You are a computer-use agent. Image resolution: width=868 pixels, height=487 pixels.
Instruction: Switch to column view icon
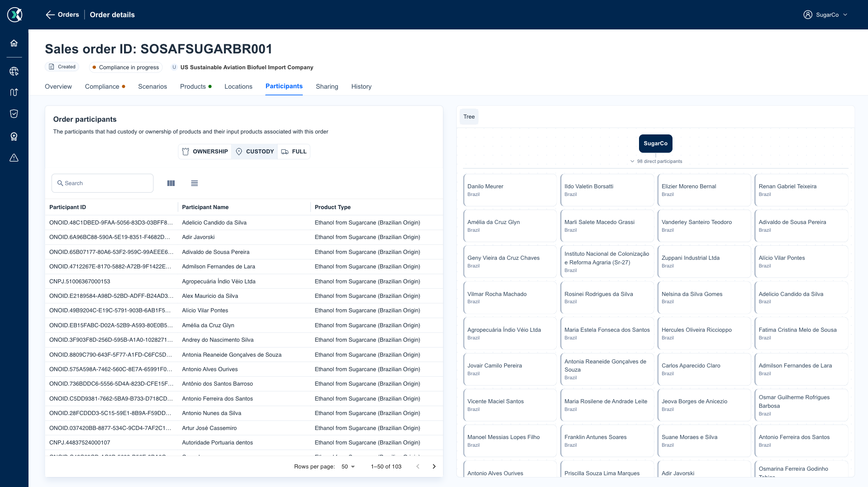[171, 183]
